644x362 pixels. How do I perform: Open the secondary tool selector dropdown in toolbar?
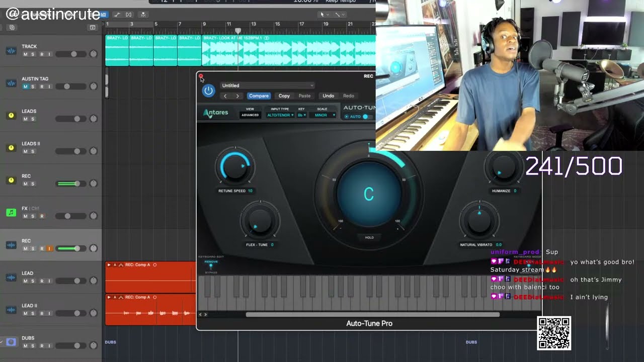click(x=340, y=15)
